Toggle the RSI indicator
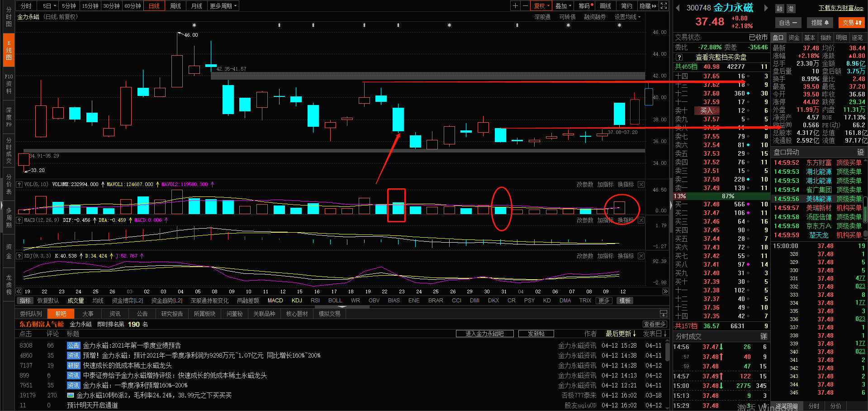The height and width of the screenshot is (411, 868). pyautogui.click(x=315, y=301)
